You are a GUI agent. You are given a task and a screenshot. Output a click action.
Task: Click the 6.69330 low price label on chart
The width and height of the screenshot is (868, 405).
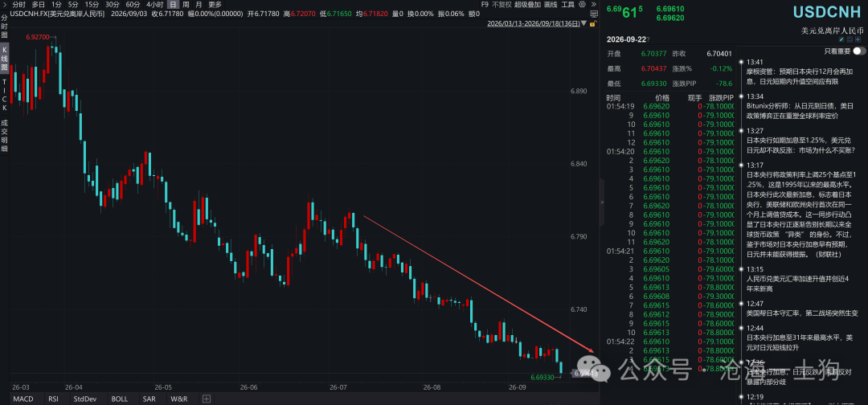coord(542,378)
